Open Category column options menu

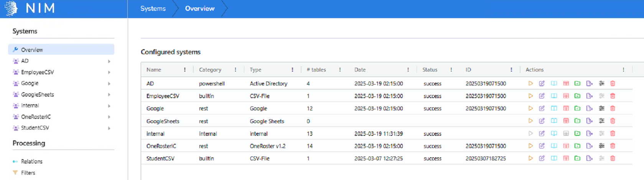[x=236, y=70]
